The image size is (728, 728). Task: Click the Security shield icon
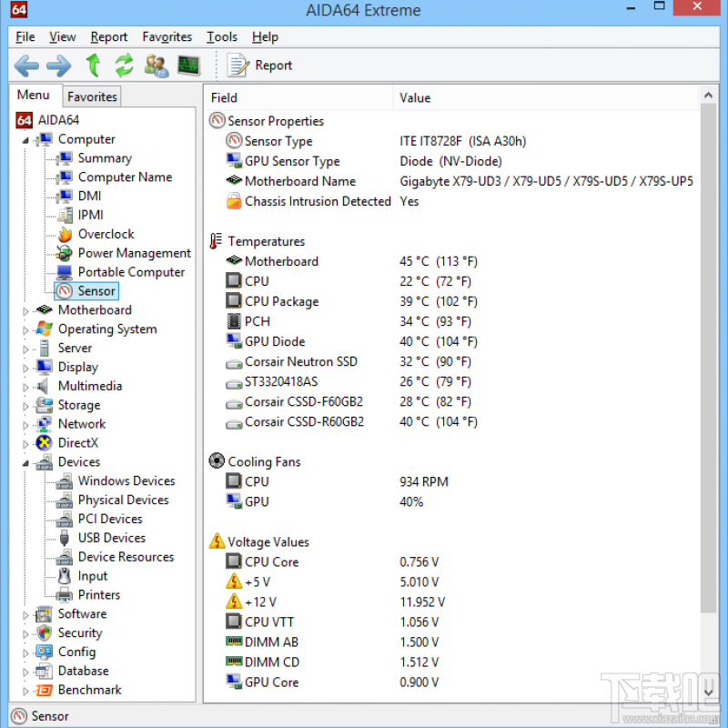[x=44, y=632]
